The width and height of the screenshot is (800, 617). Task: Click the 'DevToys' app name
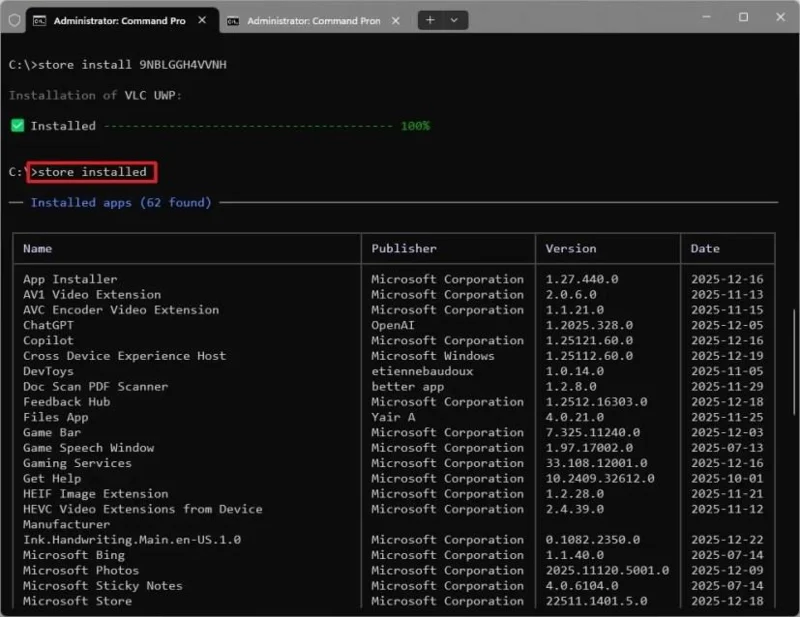(x=48, y=371)
